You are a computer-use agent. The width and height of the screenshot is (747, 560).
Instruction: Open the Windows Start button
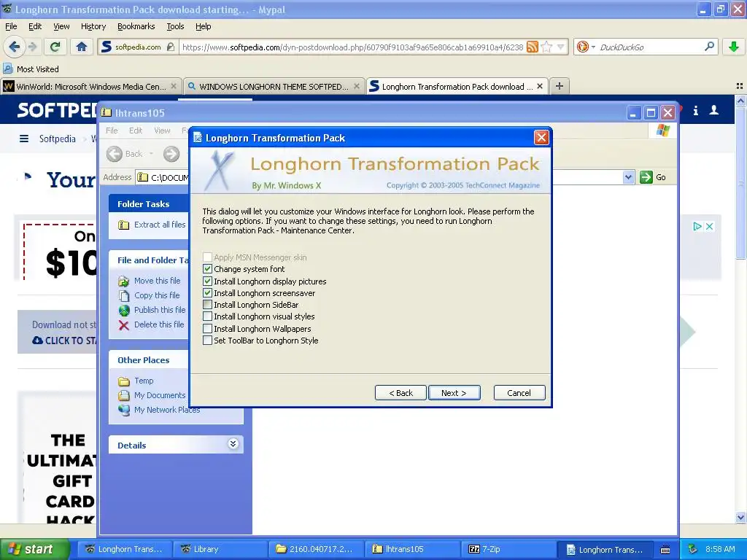pyautogui.click(x=35, y=549)
